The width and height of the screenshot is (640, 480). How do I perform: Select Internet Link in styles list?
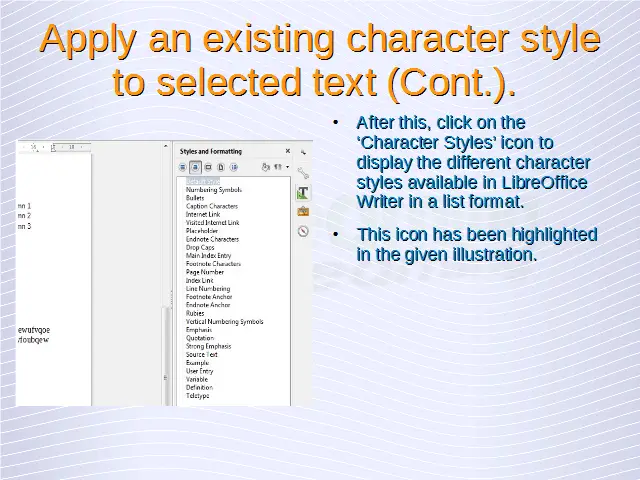click(203, 214)
